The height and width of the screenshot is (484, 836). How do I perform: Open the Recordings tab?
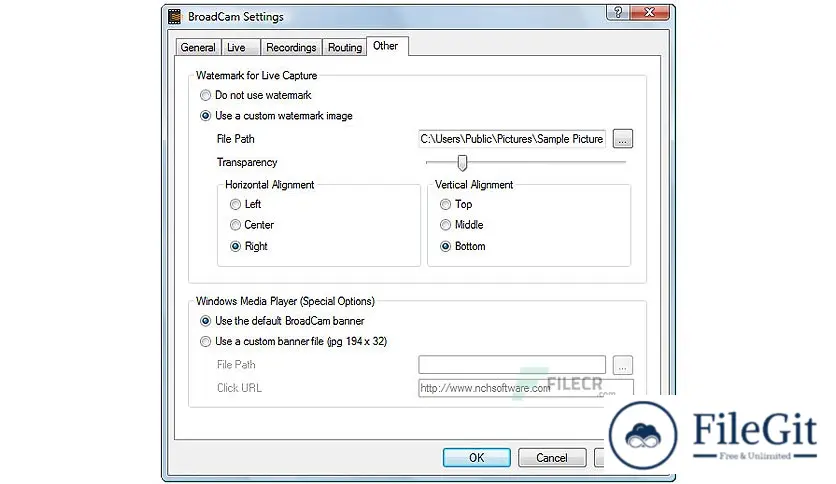[x=291, y=47]
